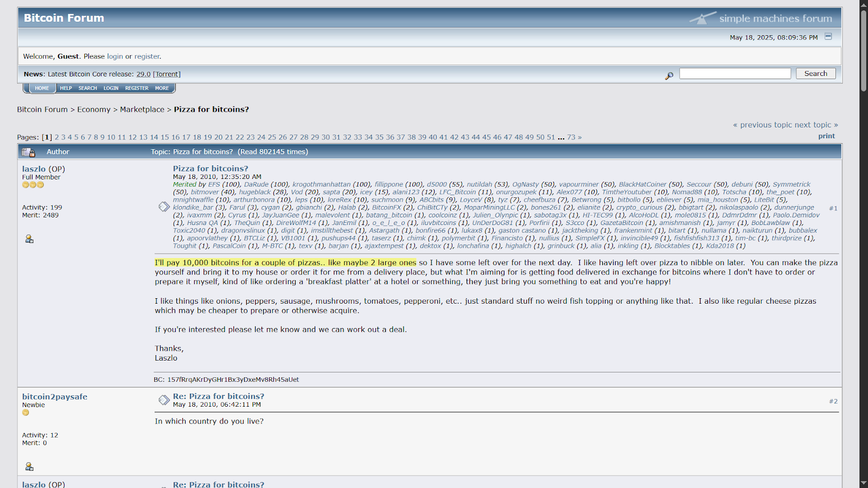868x488 pixels.
Task: Go to Bitcoin Forum breadcrumb
Action: tap(42, 110)
